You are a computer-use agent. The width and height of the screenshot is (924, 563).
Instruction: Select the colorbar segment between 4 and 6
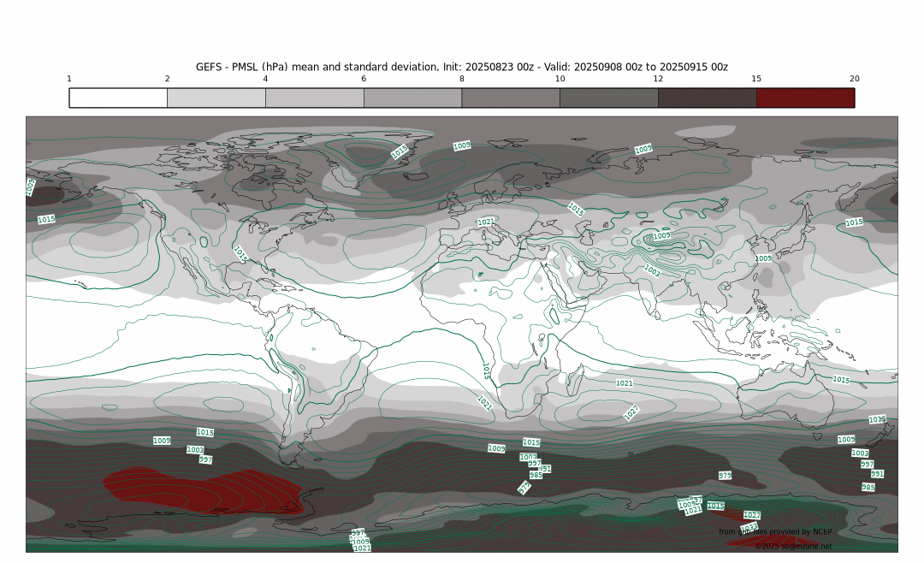point(314,98)
